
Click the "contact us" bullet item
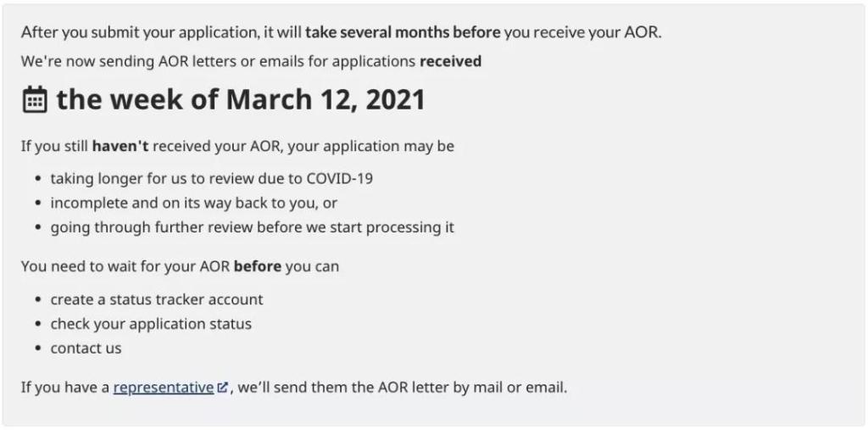coord(86,349)
